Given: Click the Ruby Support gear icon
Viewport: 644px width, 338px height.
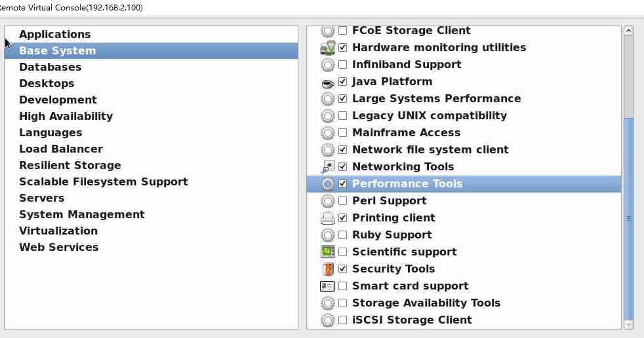Looking at the screenshot, I should (x=327, y=235).
